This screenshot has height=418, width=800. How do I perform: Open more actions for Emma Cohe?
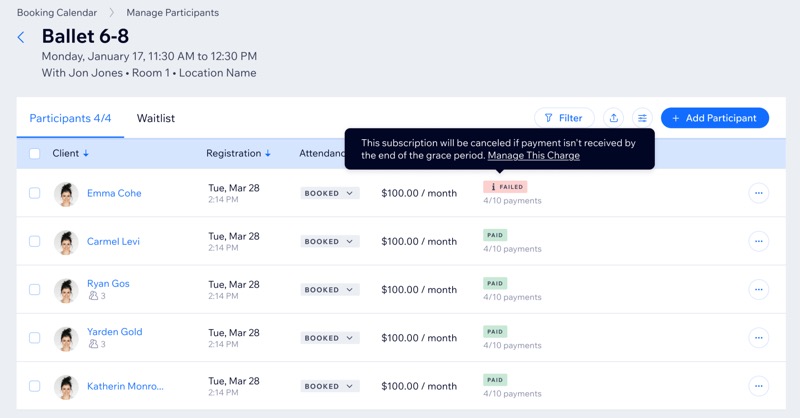coord(758,193)
